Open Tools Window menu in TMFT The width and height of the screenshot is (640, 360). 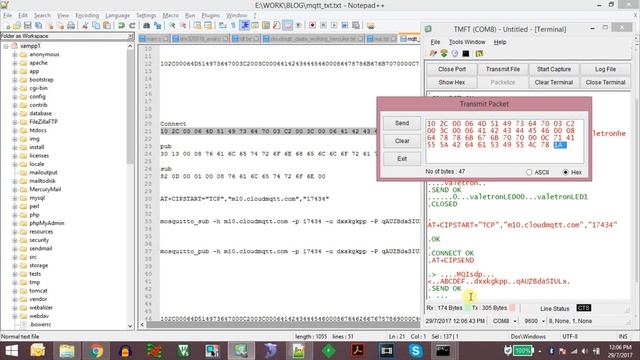point(467,42)
